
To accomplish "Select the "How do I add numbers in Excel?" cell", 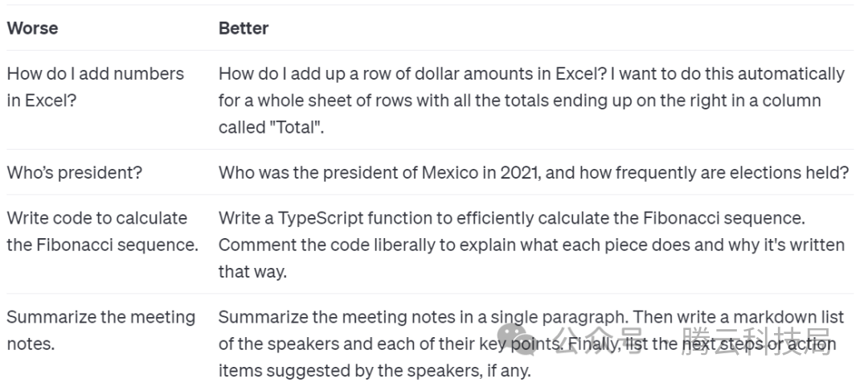I will click(x=95, y=87).
